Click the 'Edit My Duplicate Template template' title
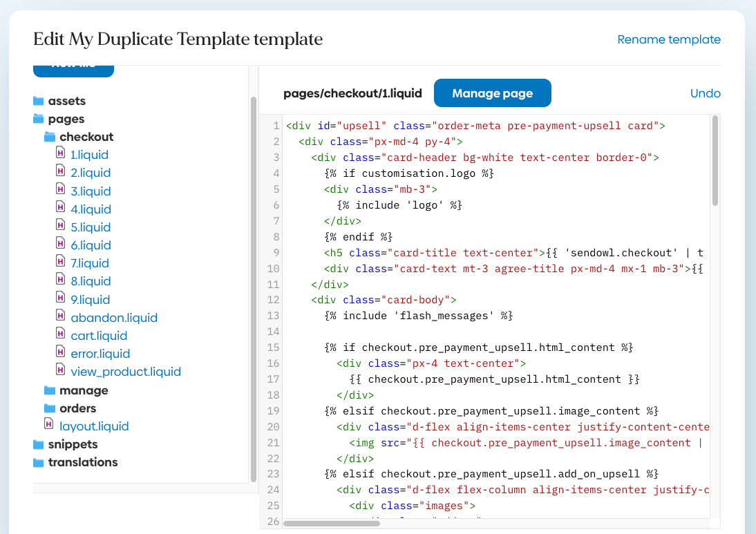756x534 pixels. click(x=178, y=39)
